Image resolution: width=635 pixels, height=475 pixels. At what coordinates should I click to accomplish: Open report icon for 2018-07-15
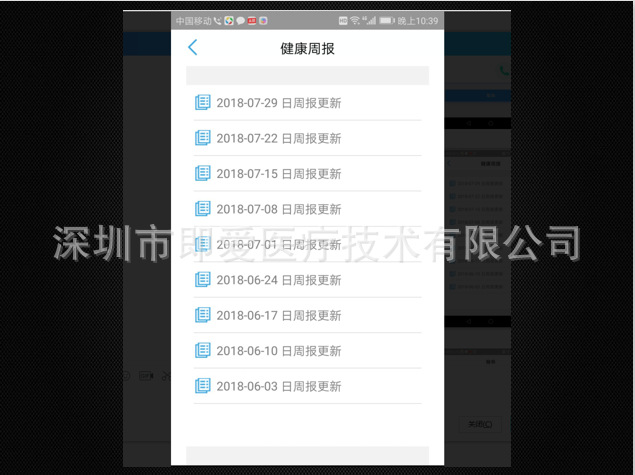202,173
